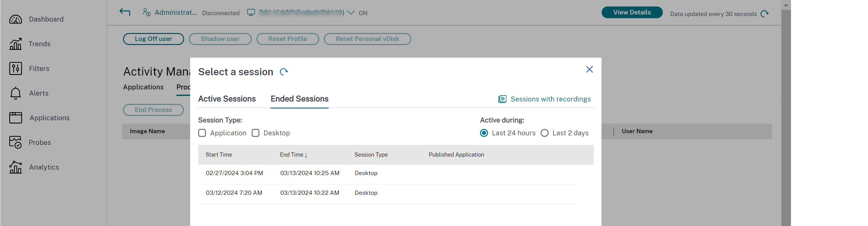868x226 pixels.
Task: Open Analytics via its chart icon
Action: tap(15, 167)
